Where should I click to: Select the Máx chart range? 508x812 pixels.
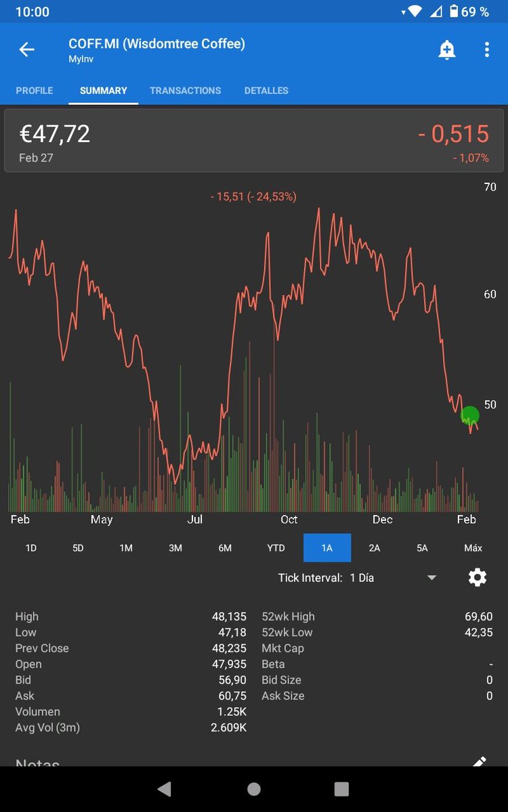pos(473,548)
